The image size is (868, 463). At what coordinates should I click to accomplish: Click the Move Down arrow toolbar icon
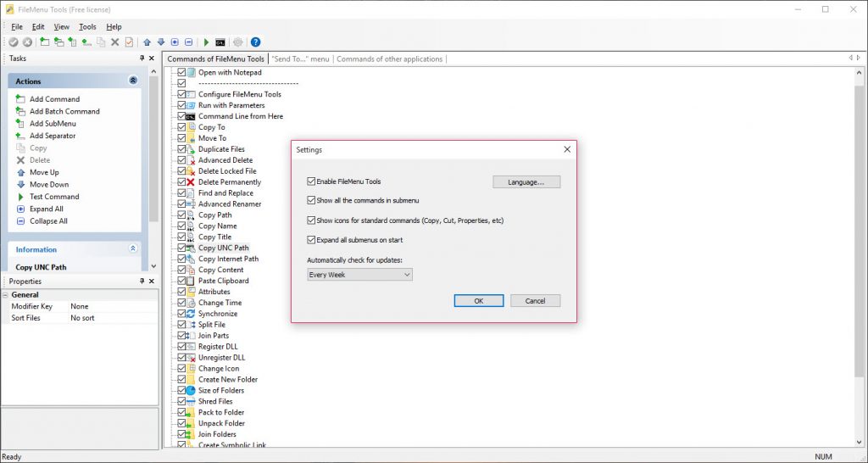click(160, 42)
